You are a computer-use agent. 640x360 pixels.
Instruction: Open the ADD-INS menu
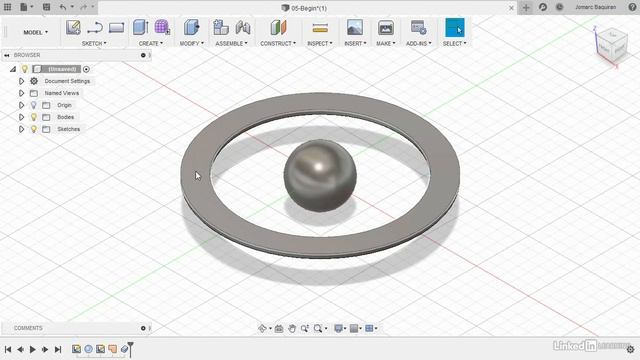(419, 43)
